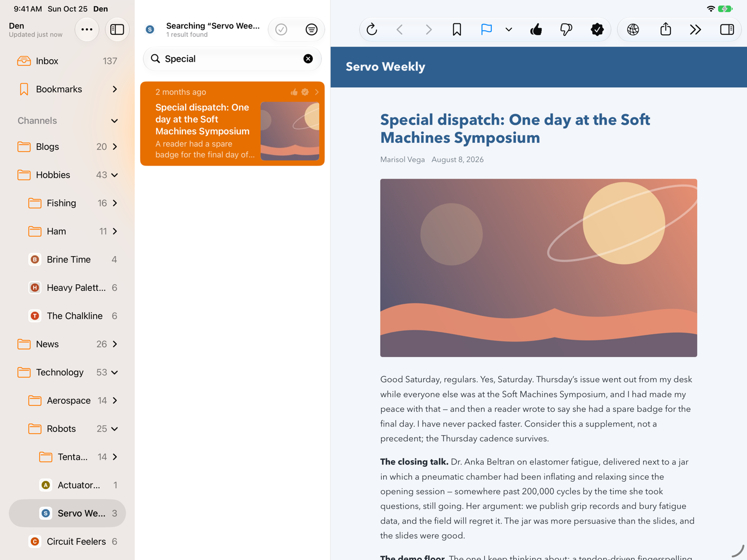Open the article list filter menu
Viewport: 747px width, 560px height.
[311, 29]
